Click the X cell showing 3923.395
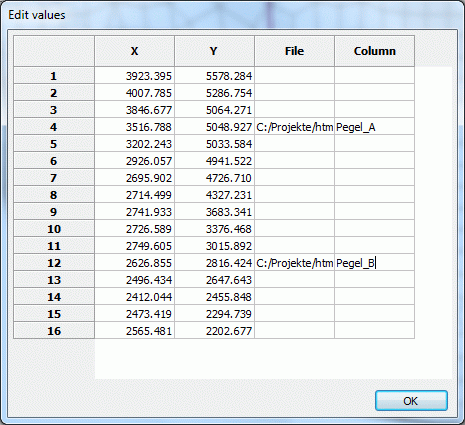Viewport: 465px width, 425px height. [135, 76]
